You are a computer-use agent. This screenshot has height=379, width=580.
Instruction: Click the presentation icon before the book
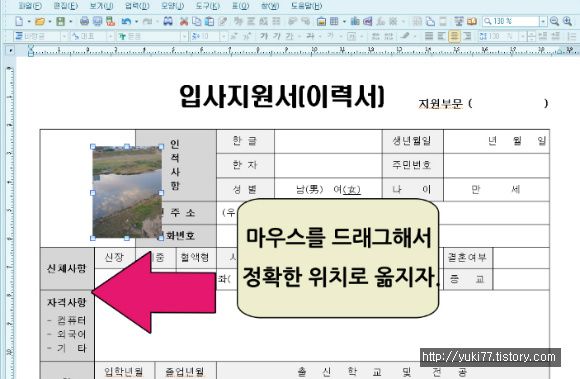point(459,21)
